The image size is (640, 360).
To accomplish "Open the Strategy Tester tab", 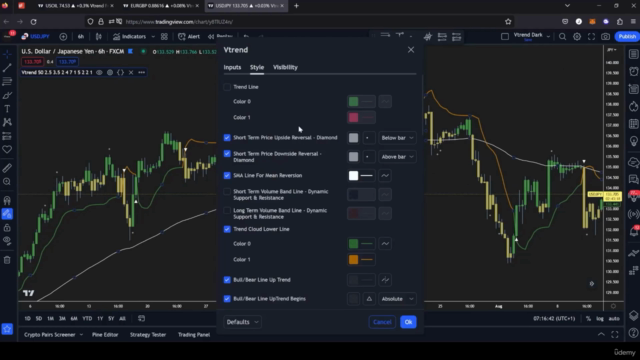I will [x=148, y=335].
